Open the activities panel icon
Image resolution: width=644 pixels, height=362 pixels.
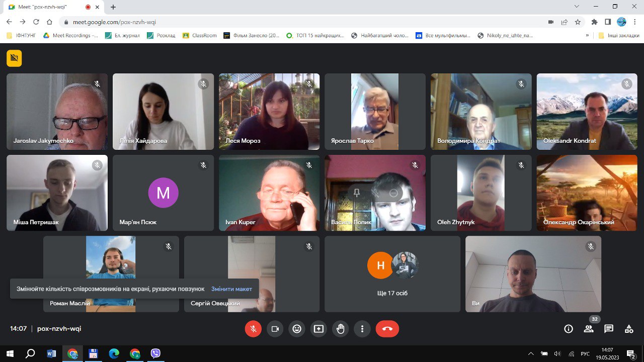pos(629,329)
